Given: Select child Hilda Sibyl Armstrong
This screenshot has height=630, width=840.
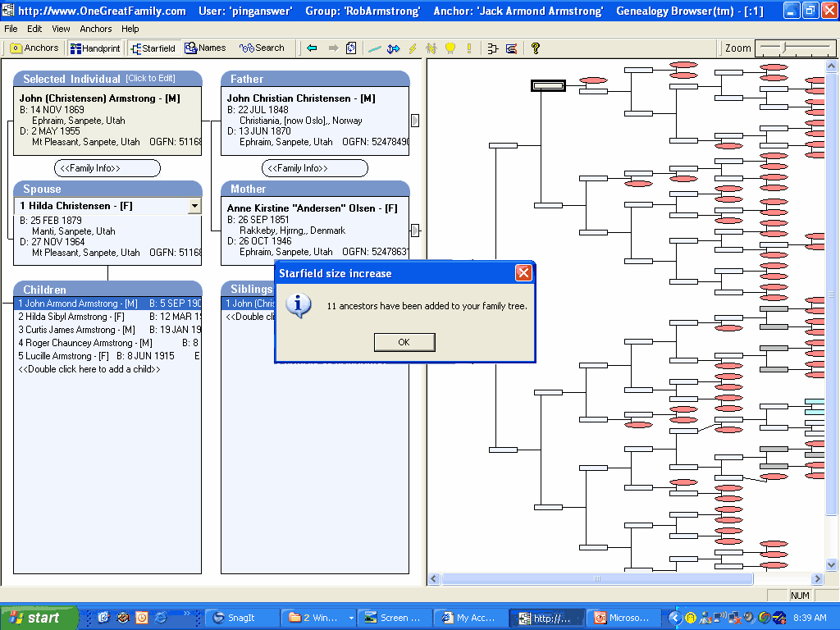Looking at the screenshot, I should click(x=107, y=317).
